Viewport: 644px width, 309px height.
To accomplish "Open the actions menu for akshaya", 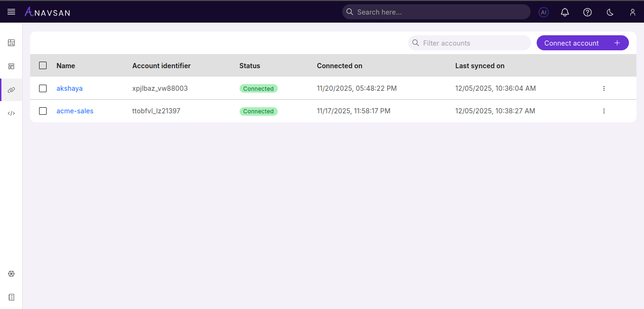I will (x=604, y=88).
